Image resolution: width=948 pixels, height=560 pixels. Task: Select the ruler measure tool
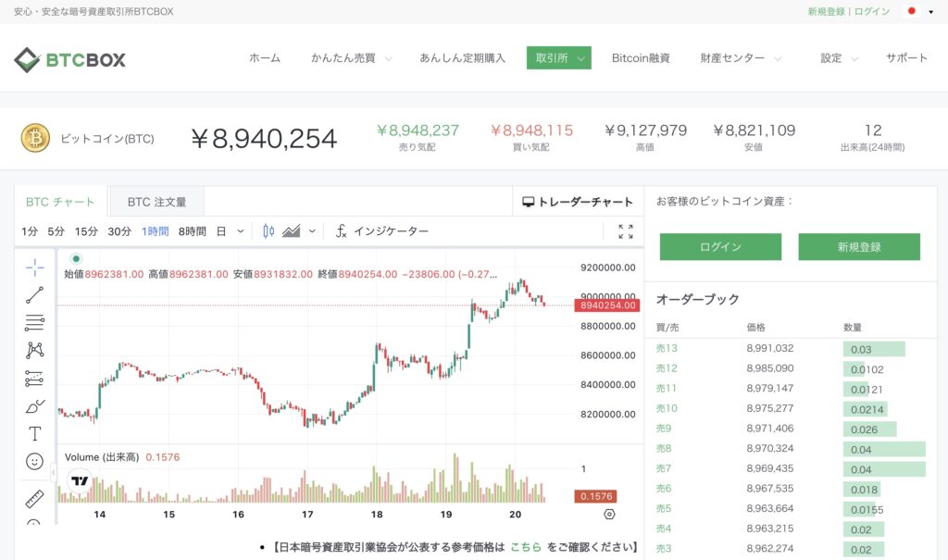[x=34, y=498]
